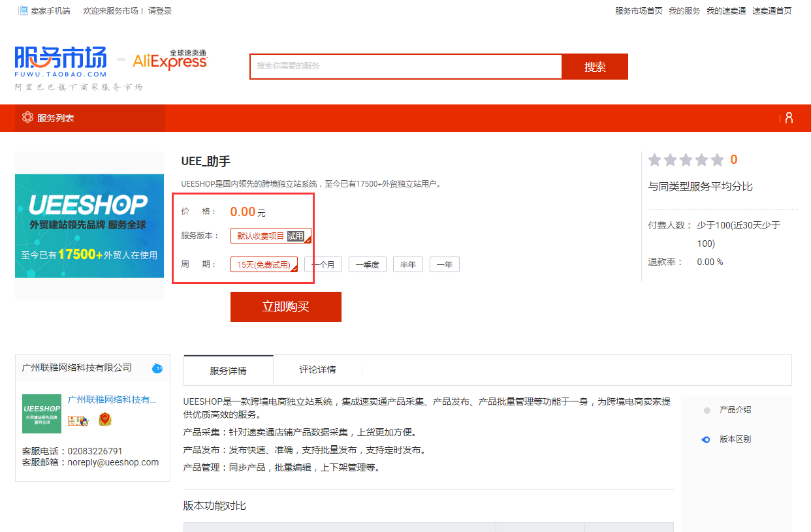Screen dimensions: 811x532
Task: Open the 服务市场 logo homepage
Action: point(61,62)
